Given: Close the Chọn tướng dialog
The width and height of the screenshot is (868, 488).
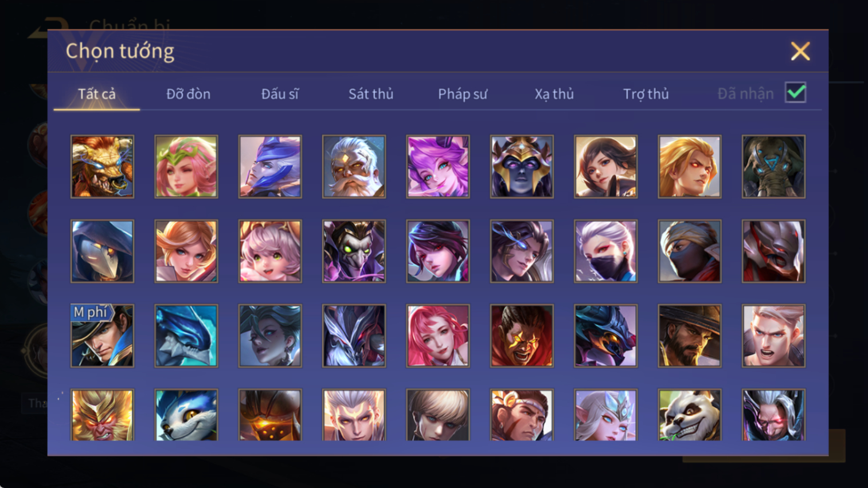Looking at the screenshot, I should coord(800,51).
